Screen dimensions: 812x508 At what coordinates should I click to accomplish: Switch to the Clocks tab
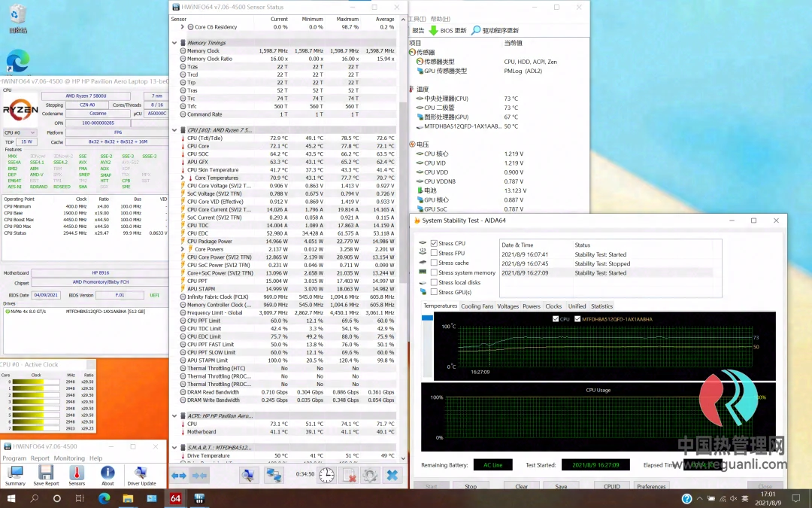553,306
